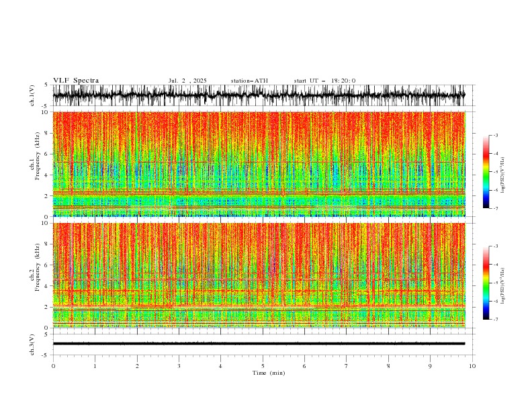The height and width of the screenshot is (411, 532).
Task: Click inside the ch.2 spectrogram plot
Action: 259,275
